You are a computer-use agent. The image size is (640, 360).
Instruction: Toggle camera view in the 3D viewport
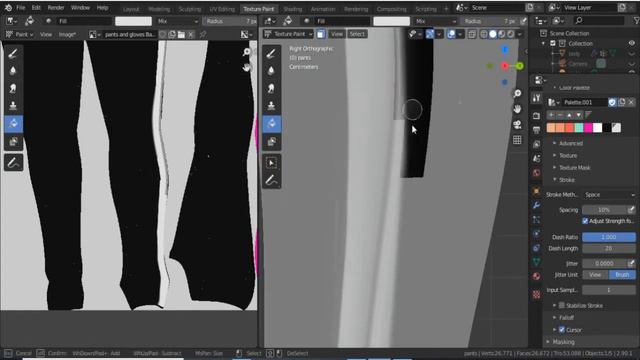click(517, 124)
